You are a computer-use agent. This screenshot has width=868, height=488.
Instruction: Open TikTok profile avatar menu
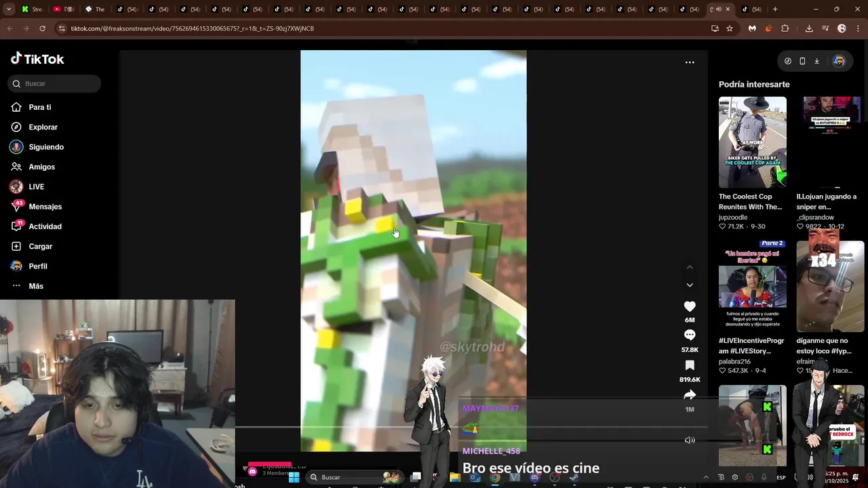coord(839,61)
